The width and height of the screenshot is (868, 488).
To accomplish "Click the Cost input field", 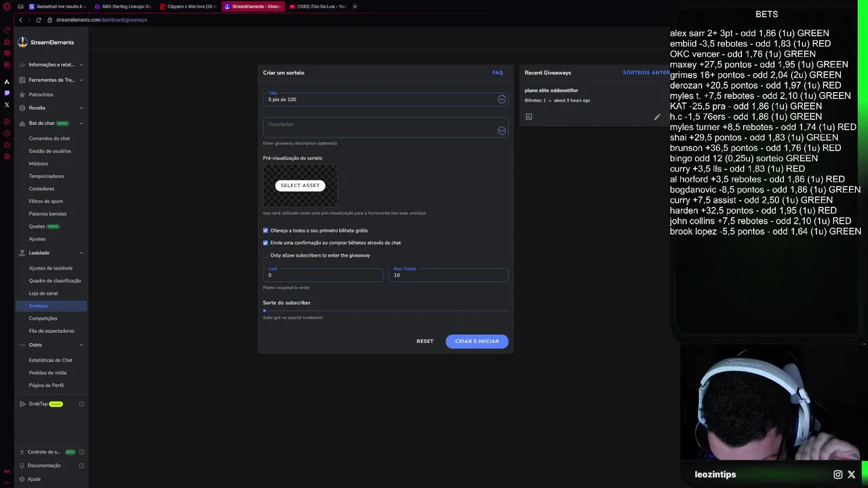I will pyautogui.click(x=323, y=274).
